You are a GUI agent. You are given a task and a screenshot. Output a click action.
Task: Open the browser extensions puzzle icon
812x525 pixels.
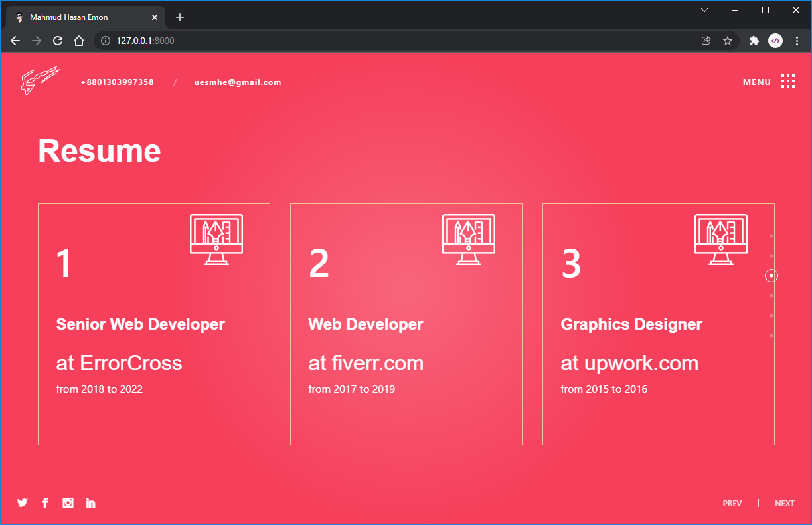pyautogui.click(x=754, y=41)
